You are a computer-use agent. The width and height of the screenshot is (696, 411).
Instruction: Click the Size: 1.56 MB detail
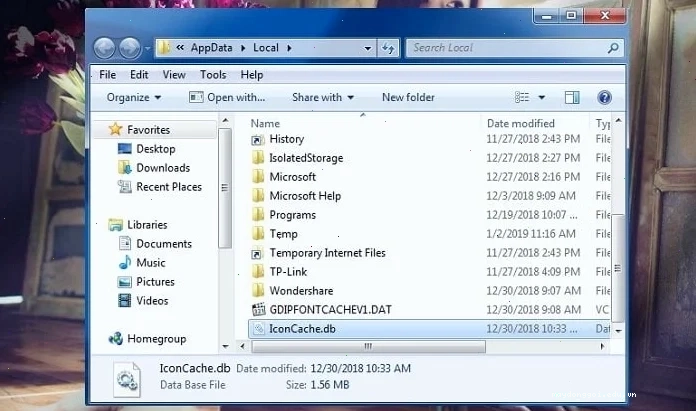click(x=317, y=384)
